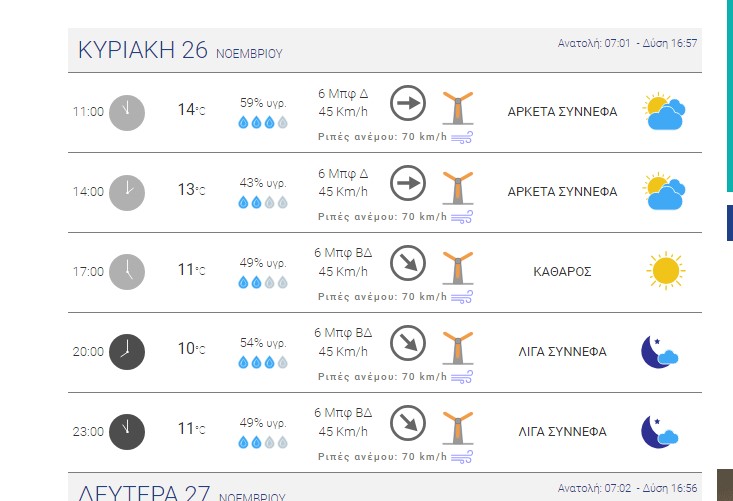Screen dimensions: 733x501
Task: Click the moon and cloud icon at 23:00
Action: pyautogui.click(x=660, y=431)
